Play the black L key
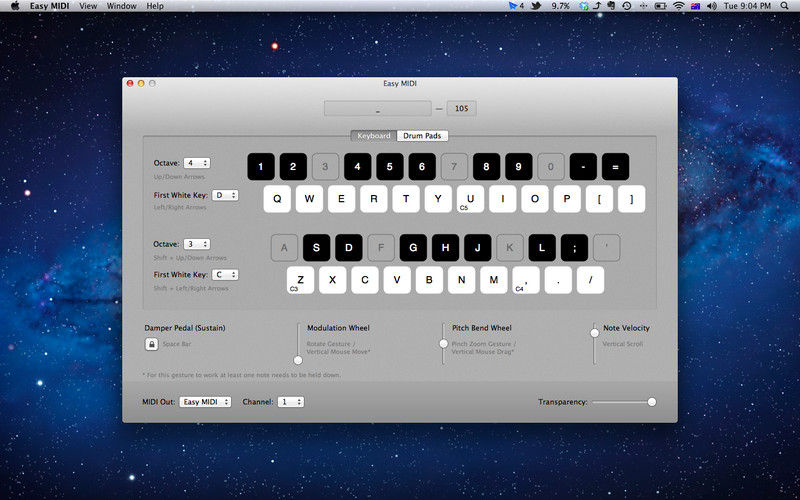The width and height of the screenshot is (800, 500). [542, 248]
